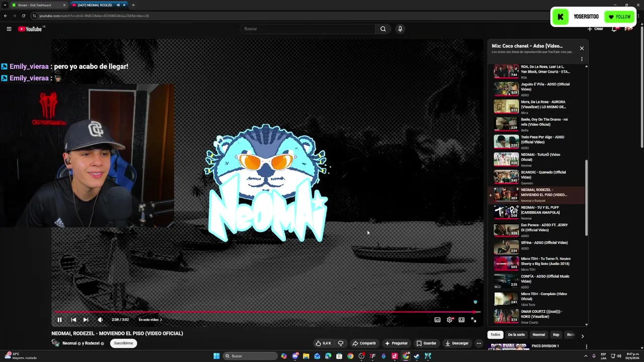Mute the video player volume
This screenshot has height=362, width=644.
[100, 320]
